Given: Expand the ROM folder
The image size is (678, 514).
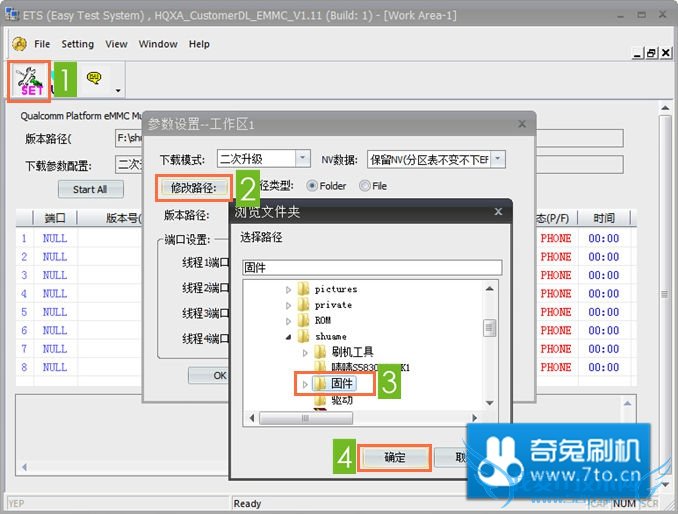Looking at the screenshot, I should [x=288, y=321].
